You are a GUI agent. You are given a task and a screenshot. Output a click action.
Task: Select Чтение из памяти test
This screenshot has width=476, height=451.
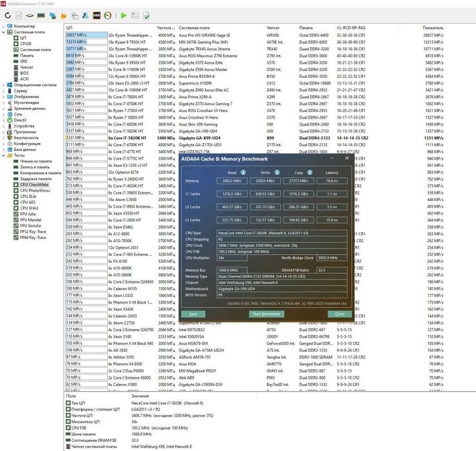(x=36, y=161)
